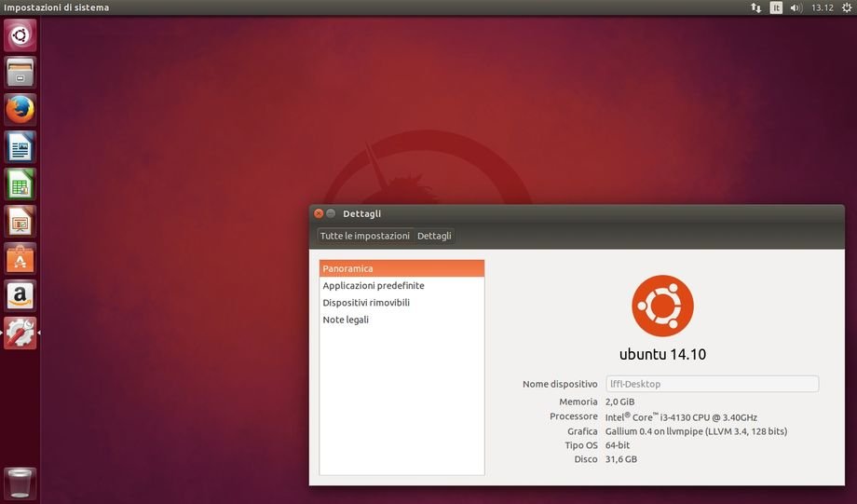The height and width of the screenshot is (504, 857).
Task: Open the Ubuntu Dash home launcher
Action: 20,35
